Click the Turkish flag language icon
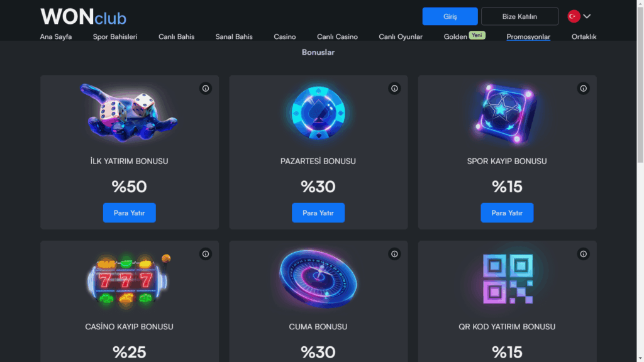This screenshot has height=362, width=644. [574, 16]
